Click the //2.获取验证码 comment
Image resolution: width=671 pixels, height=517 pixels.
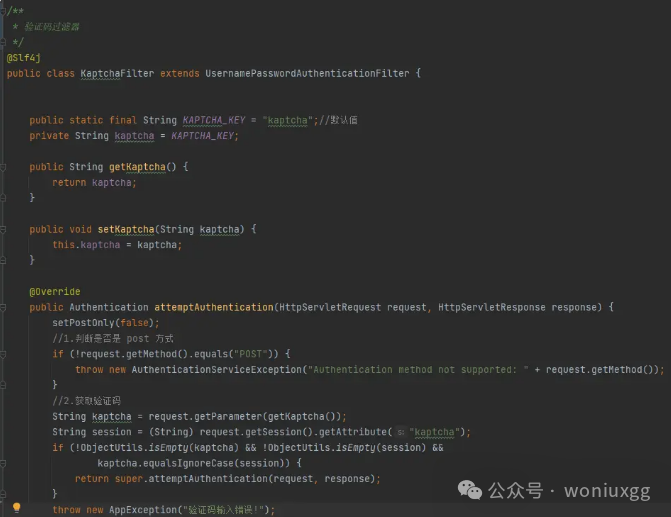(86, 401)
